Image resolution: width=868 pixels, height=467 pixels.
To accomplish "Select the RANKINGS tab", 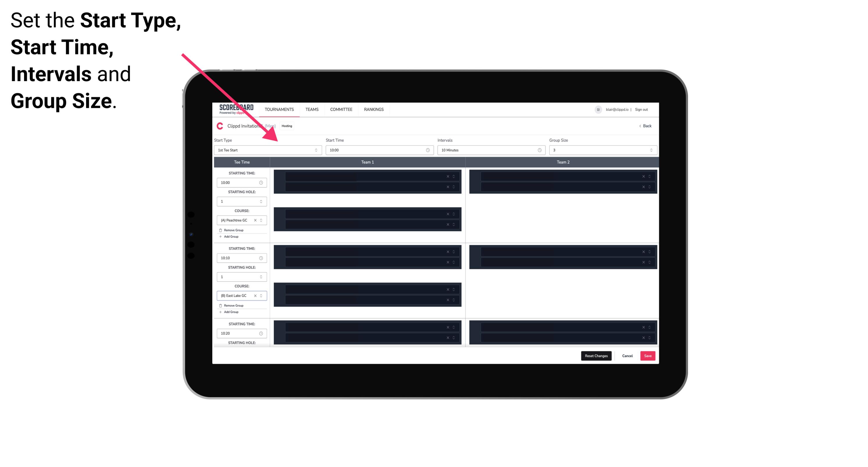I will pyautogui.click(x=374, y=109).
